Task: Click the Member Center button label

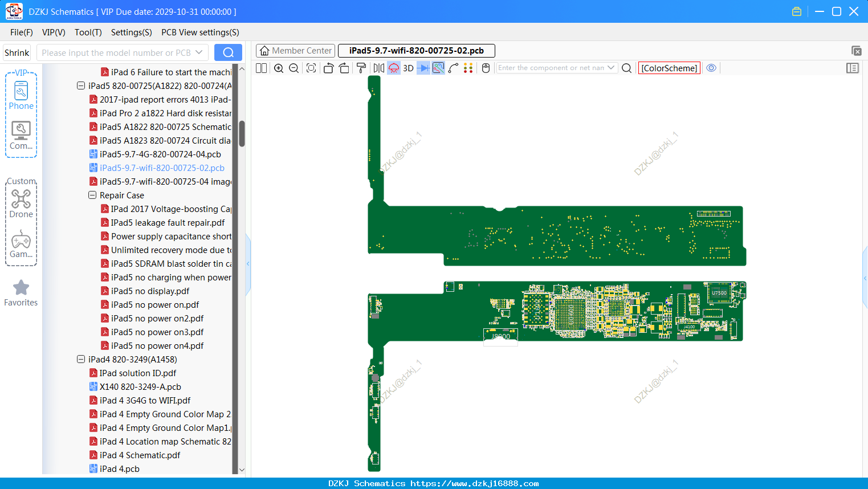Action: 302,51
